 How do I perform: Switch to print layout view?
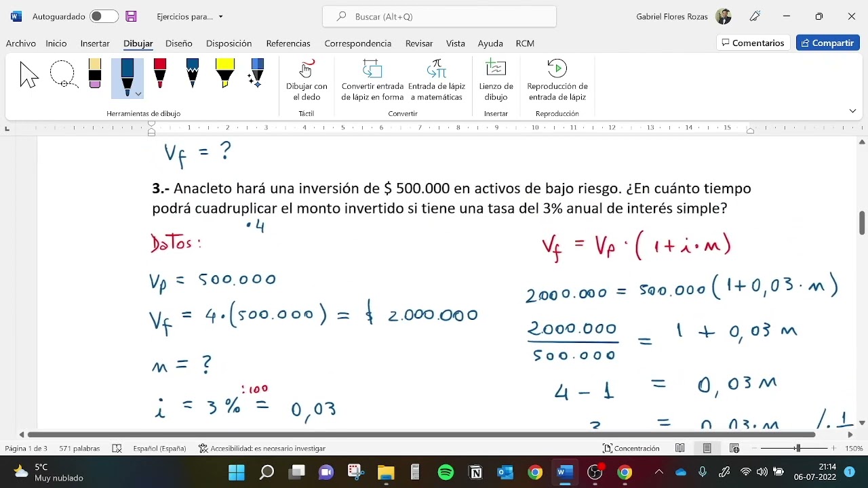707,448
